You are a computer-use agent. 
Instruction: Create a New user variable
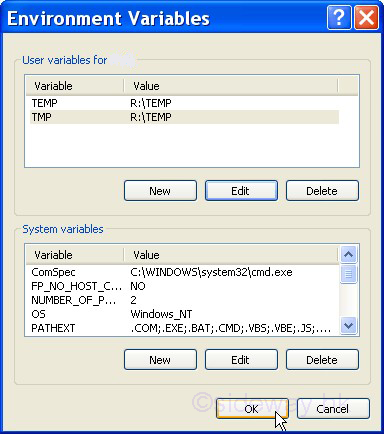[160, 191]
